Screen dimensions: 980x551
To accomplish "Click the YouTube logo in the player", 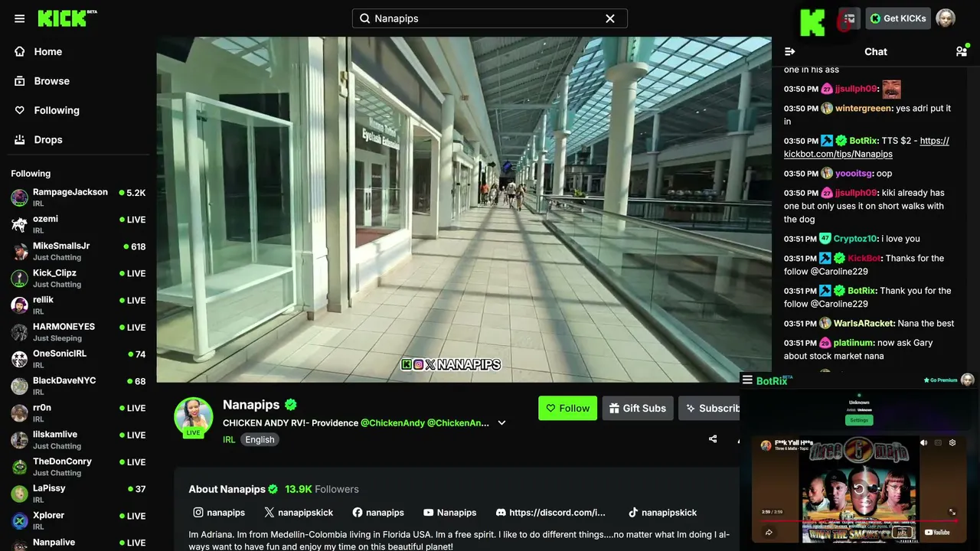I will 938,532.
